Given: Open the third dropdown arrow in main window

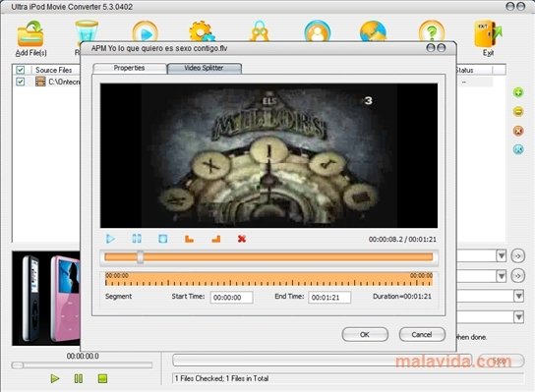Looking at the screenshot, I should pos(518,296).
